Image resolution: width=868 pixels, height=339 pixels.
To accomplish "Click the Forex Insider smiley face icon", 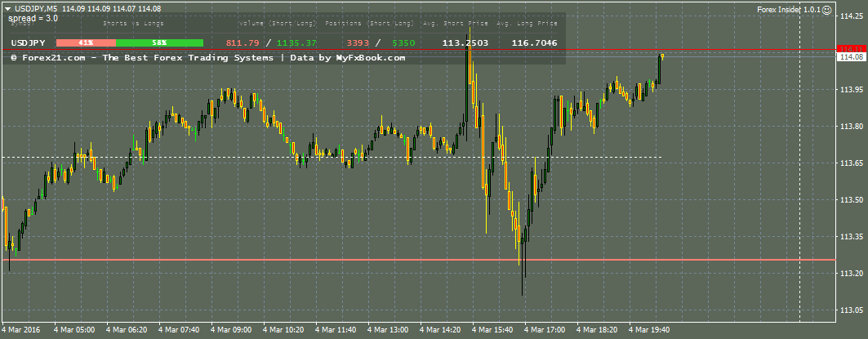I will point(826,10).
